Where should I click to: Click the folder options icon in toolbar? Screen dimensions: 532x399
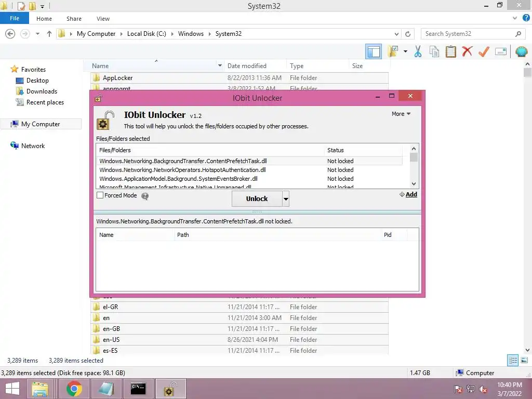coord(393,51)
